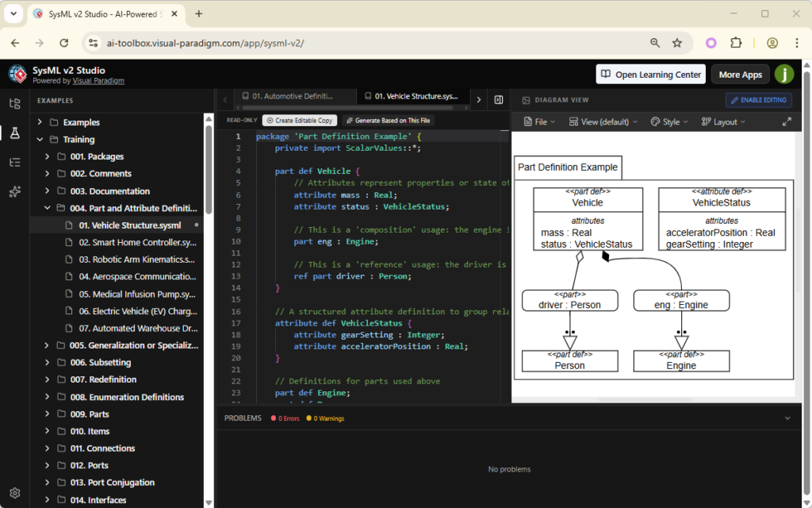Open 03. Robotic Arm Kinematics file

point(137,260)
